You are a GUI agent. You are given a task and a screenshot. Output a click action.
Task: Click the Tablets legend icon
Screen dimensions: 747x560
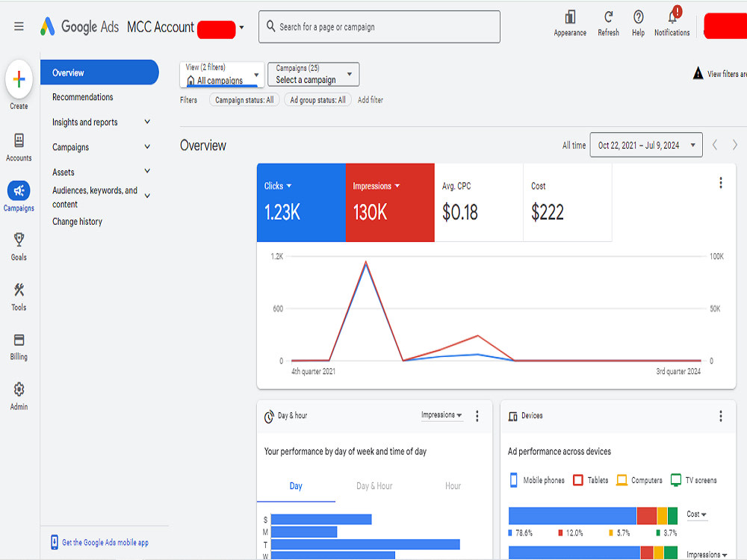pos(578,480)
